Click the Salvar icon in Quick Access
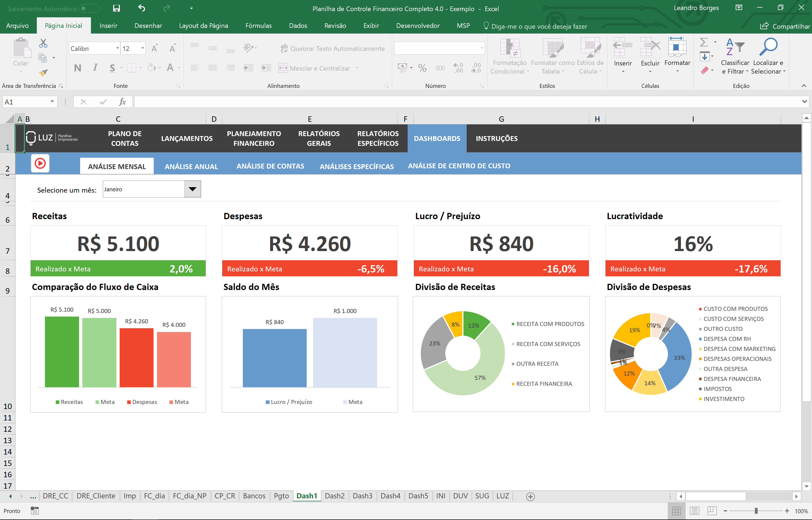812x520 pixels. 116,8
